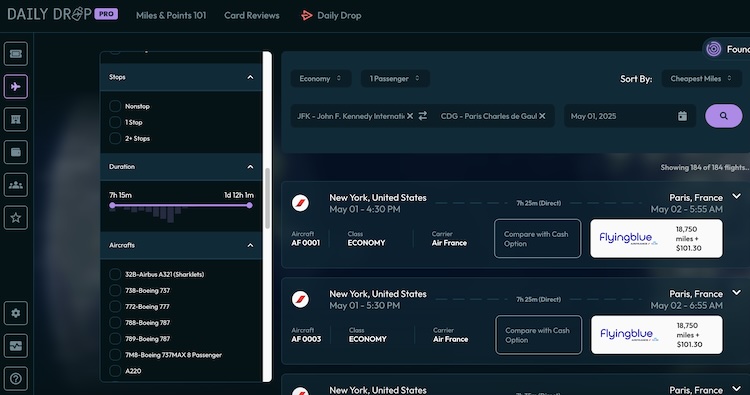Click the Daily Drop Pro logo
The image size is (750, 395).
(63, 14)
